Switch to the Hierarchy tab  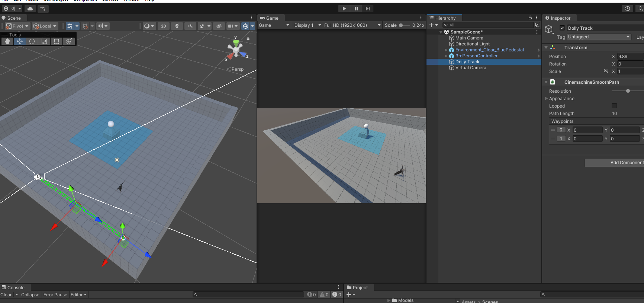click(x=445, y=18)
